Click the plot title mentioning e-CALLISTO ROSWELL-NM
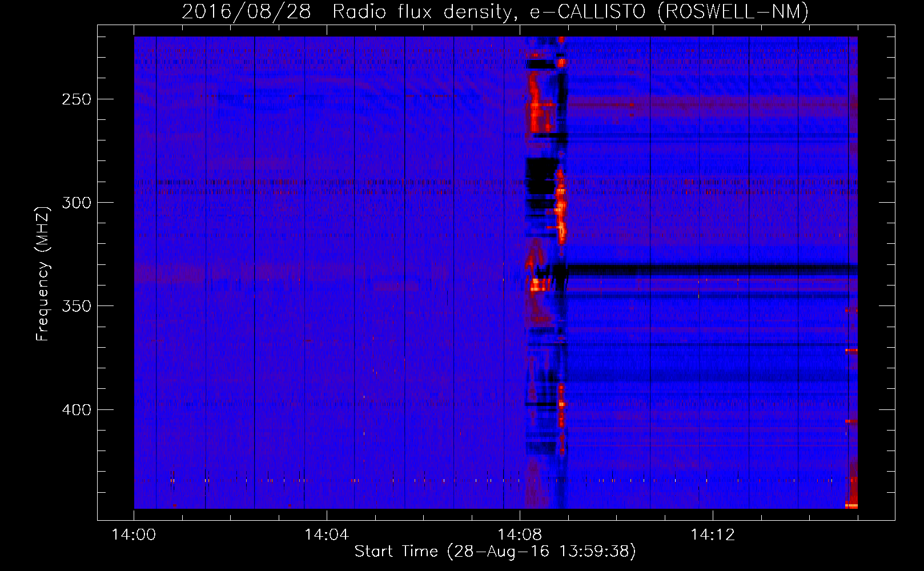 pos(495,11)
